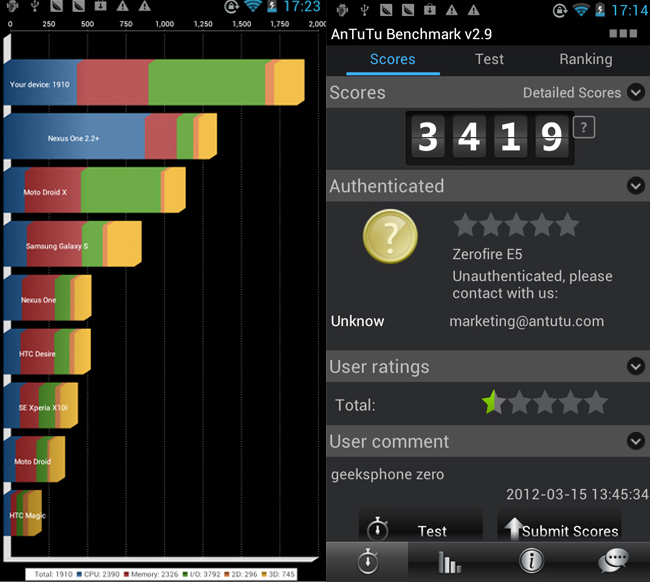This screenshot has height=583, width=650.
Task: Tap the question mark beside score 3419
Action: click(x=584, y=127)
